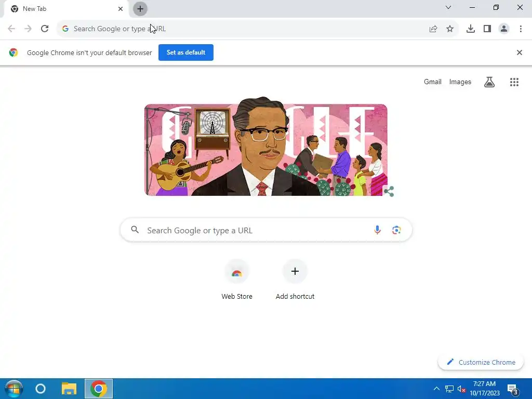Open File Explorer from the taskbar
Image resolution: width=532 pixels, height=399 pixels.
point(69,389)
